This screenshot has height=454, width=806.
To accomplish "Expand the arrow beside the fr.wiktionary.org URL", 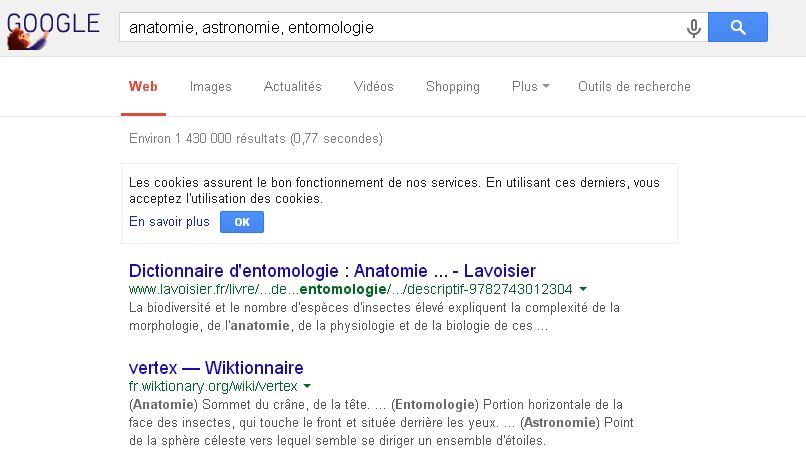I will tap(308, 386).
